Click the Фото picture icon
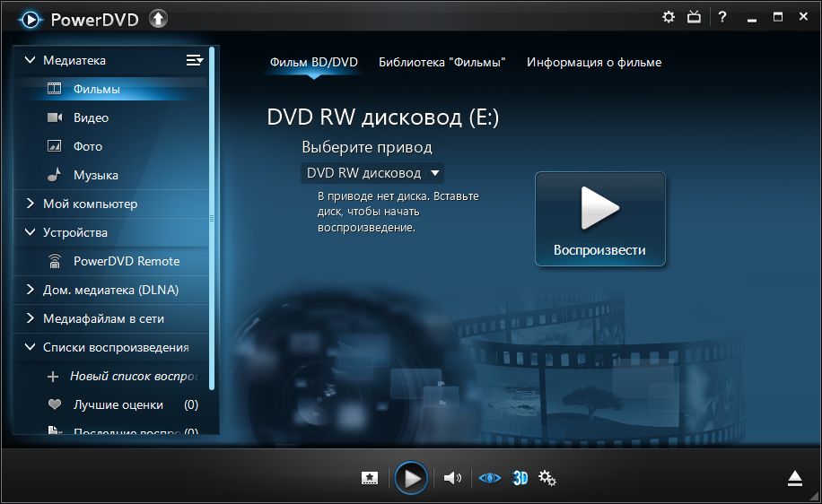This screenshot has width=822, height=504. [55, 145]
